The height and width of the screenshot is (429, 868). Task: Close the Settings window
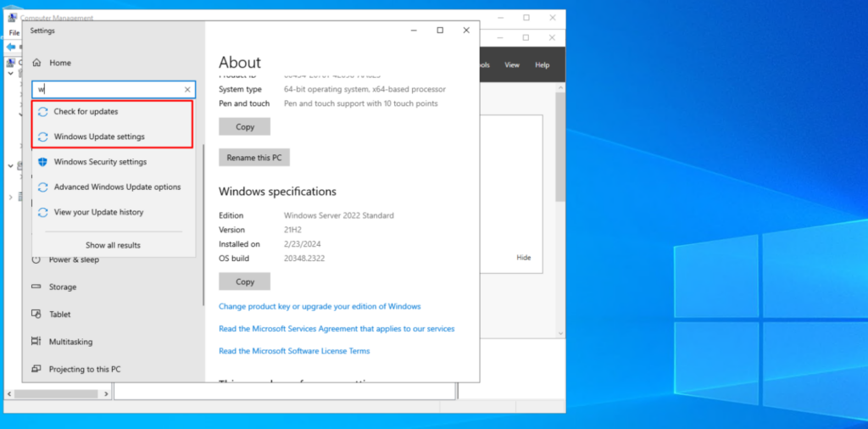click(466, 31)
